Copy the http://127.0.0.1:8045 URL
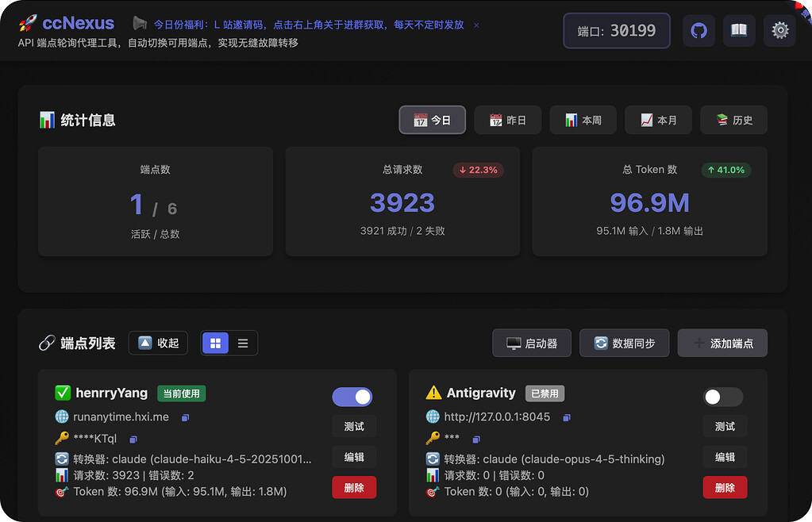Screen dimensions: 812x522 pyautogui.click(x=567, y=417)
